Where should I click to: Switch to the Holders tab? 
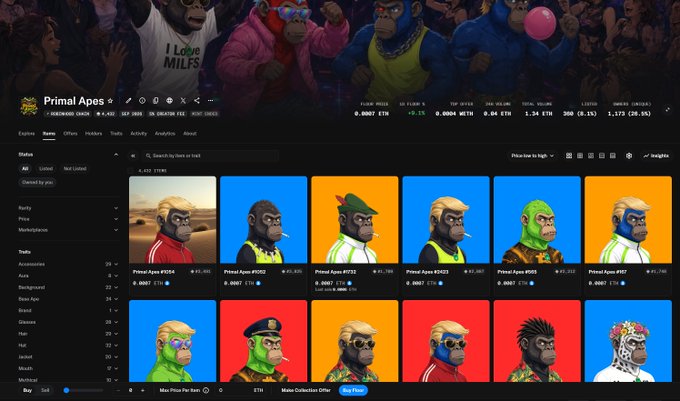tap(93, 134)
